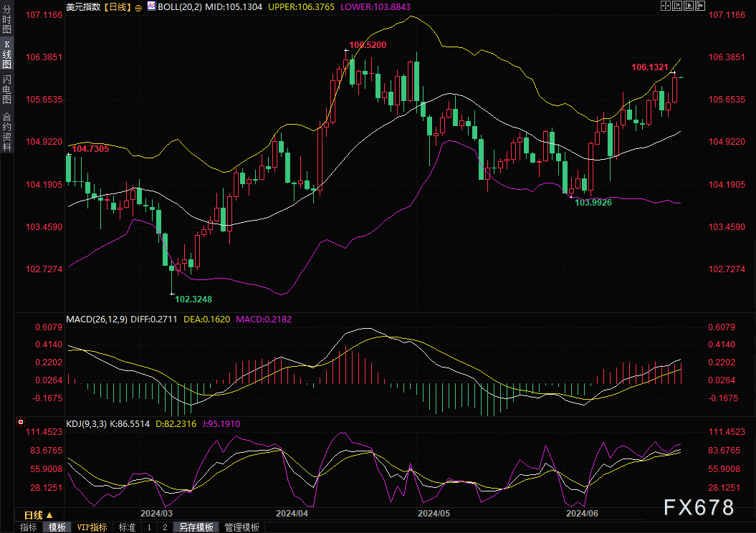Open the 合约资料 contract info tab
This screenshot has height=533, width=756.
(x=6, y=132)
